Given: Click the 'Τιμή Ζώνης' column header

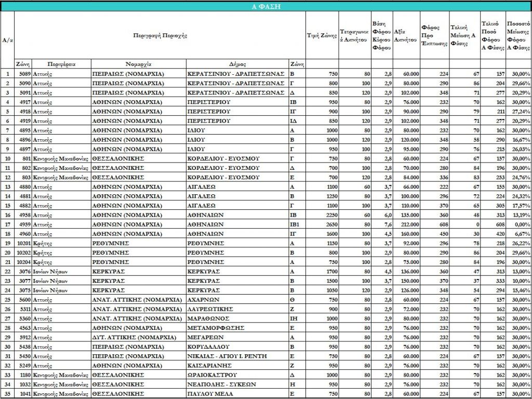Looking at the screenshot, I should coord(323,36).
